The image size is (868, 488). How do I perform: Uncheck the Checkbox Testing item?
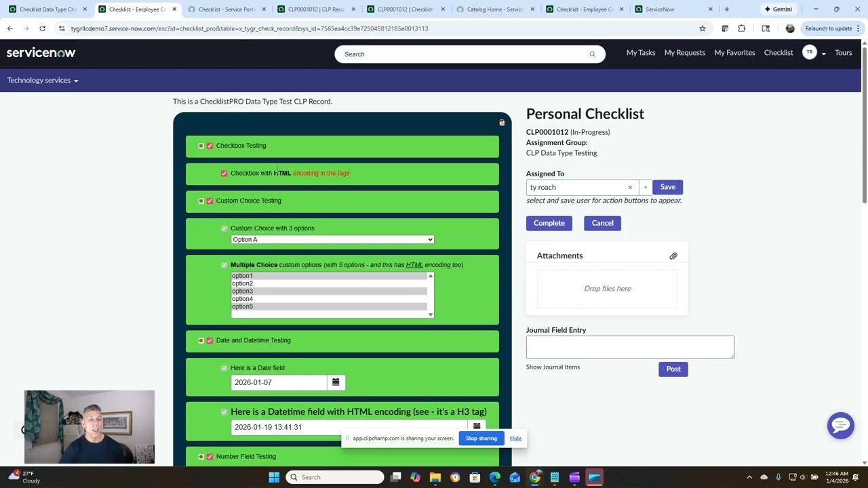tap(210, 146)
